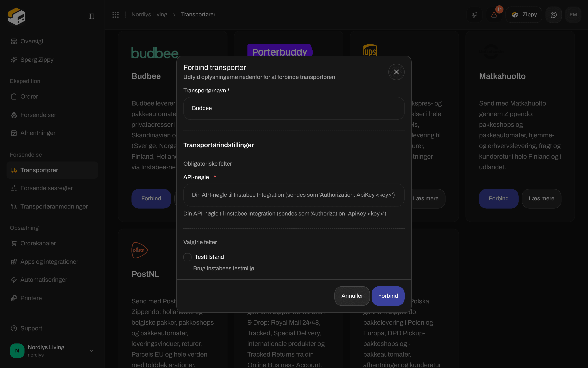Click the PostNL logo thumbnail

coord(139,250)
